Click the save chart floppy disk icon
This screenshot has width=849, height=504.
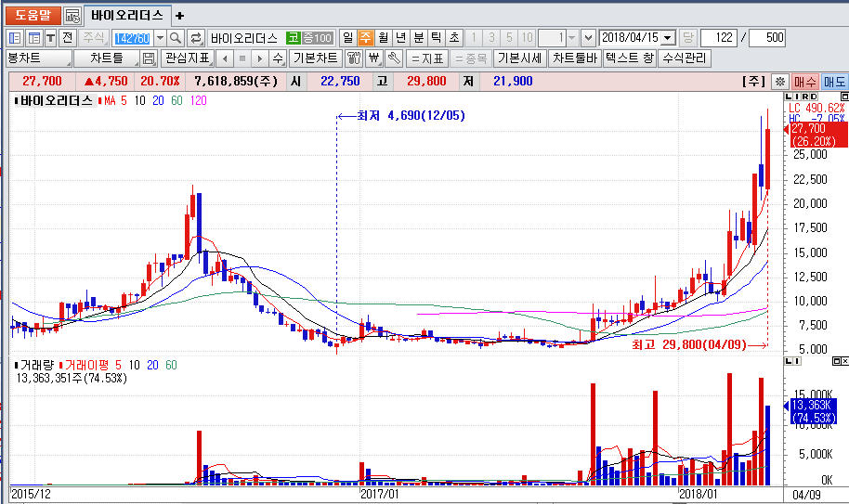(x=149, y=58)
